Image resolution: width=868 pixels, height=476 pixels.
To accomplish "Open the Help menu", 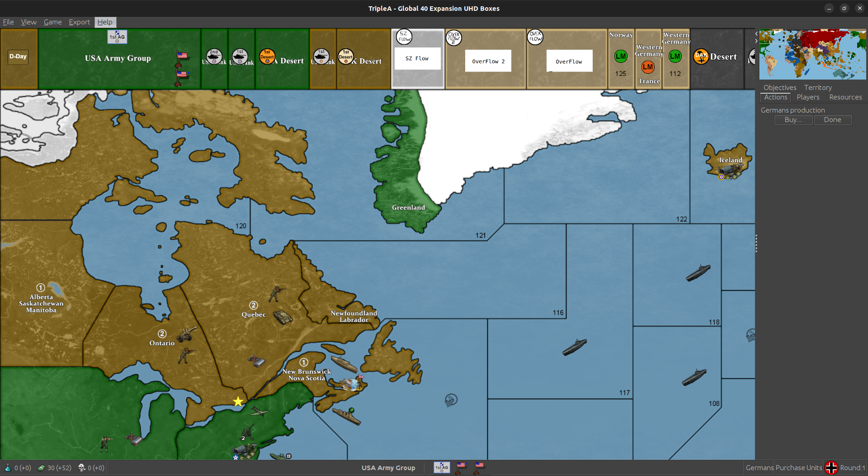I will 105,22.
